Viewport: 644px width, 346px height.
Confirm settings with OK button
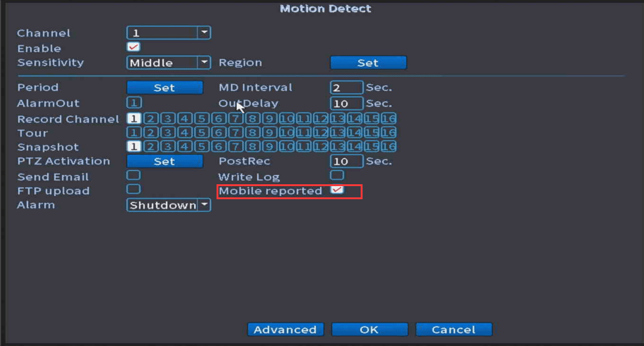pos(369,329)
